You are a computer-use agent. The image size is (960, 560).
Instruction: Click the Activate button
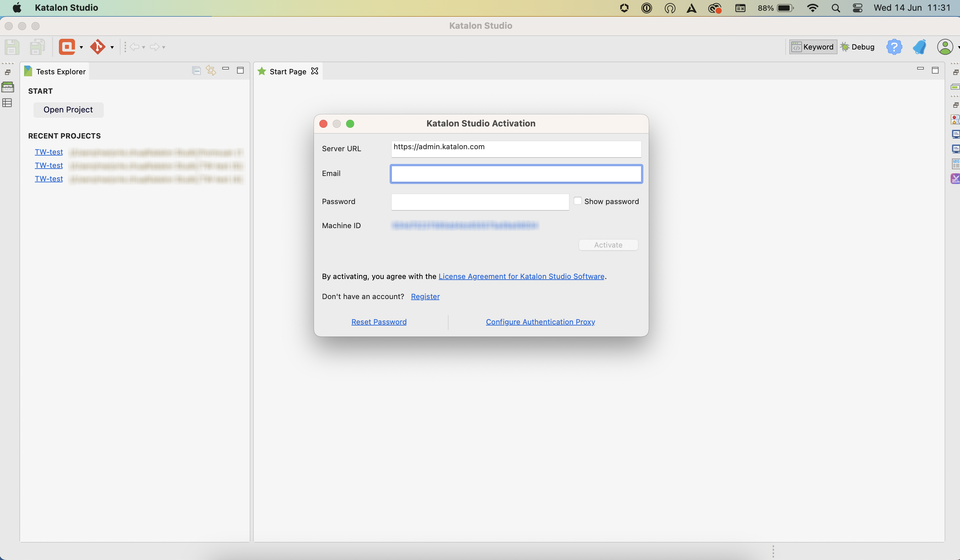click(609, 245)
